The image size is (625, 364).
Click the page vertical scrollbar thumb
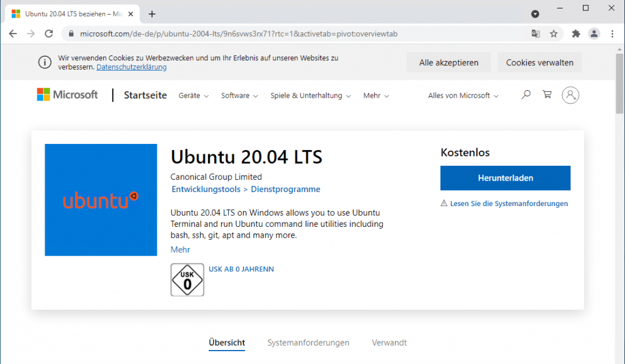(620, 84)
